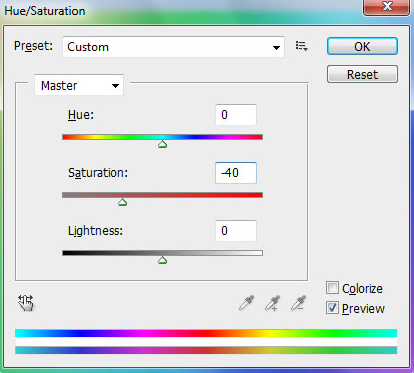Click the upper rainbow color bar

206,333
